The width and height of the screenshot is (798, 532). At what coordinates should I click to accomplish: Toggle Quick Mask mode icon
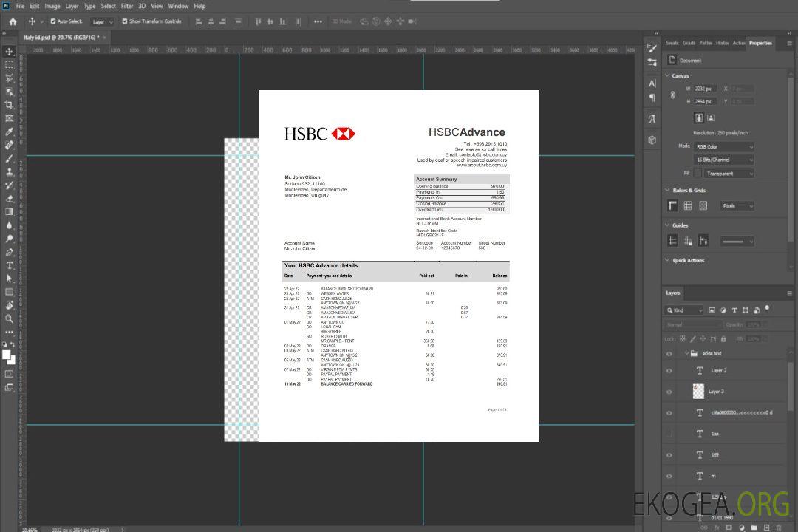coord(9,374)
